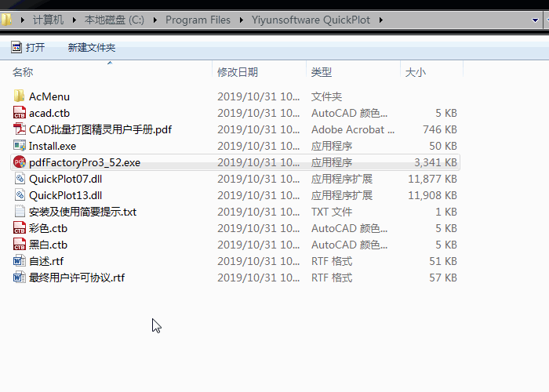Select the AcMenu folder name
The height and width of the screenshot is (392, 549).
click(x=49, y=96)
